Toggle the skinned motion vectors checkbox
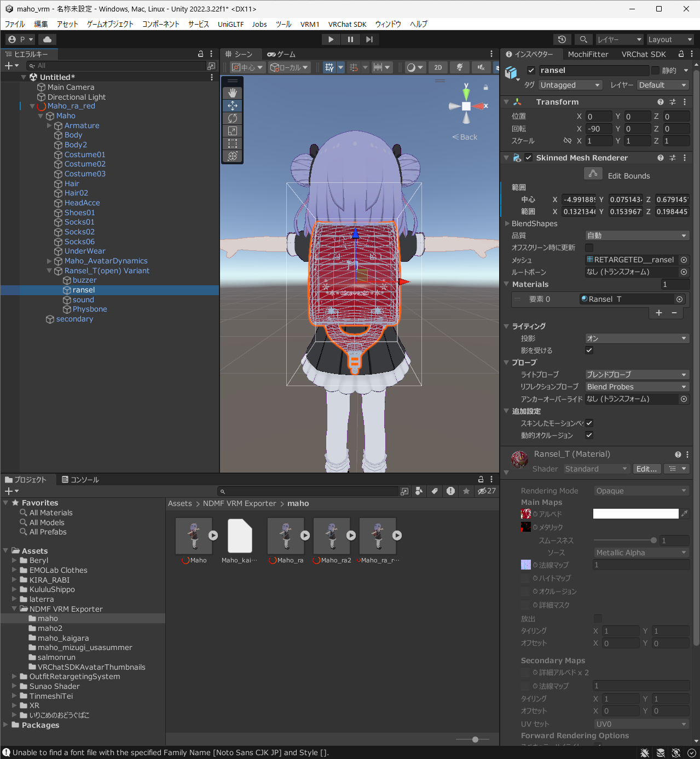The width and height of the screenshot is (700, 759). (589, 423)
